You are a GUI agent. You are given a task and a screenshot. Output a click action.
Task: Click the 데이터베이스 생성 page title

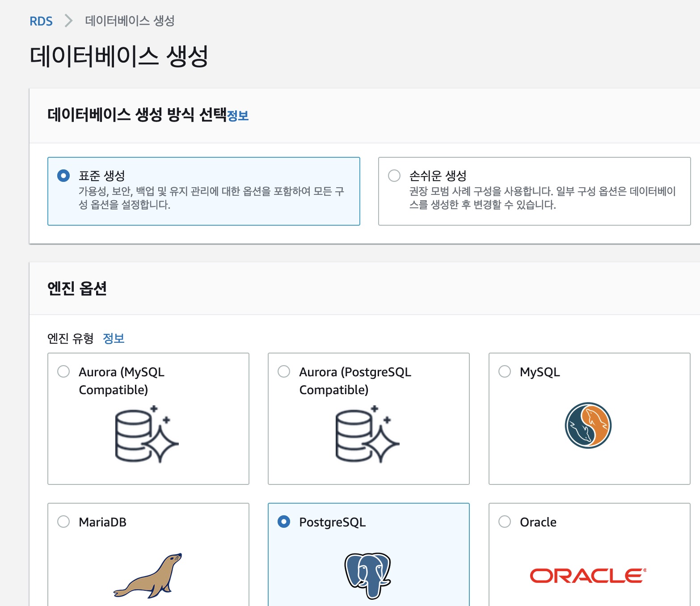click(119, 56)
